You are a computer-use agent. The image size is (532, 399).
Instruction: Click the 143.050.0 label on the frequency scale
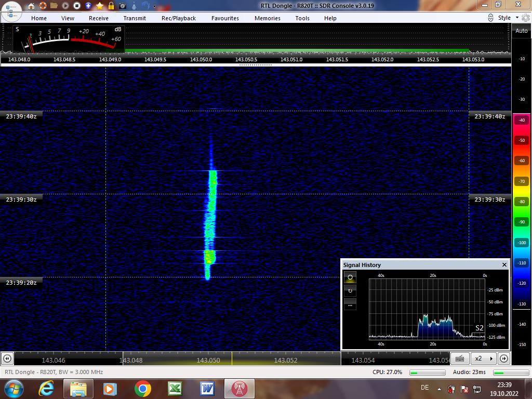(201, 59)
